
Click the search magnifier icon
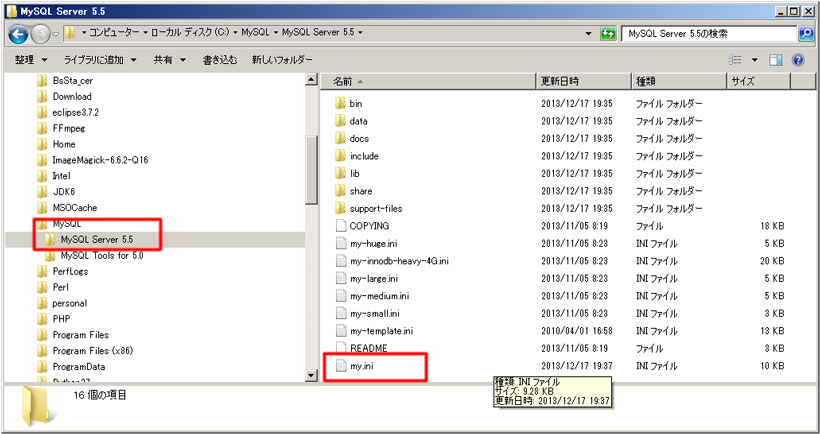(x=806, y=33)
